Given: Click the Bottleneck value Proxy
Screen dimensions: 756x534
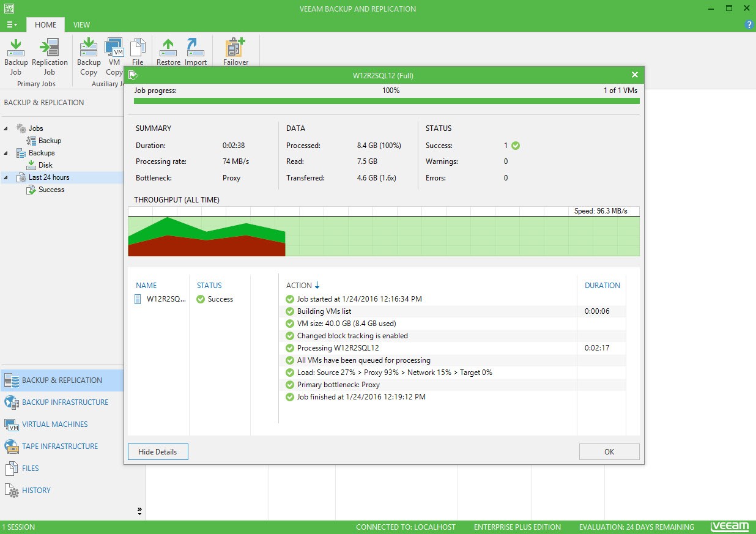Looking at the screenshot, I should pos(231,178).
